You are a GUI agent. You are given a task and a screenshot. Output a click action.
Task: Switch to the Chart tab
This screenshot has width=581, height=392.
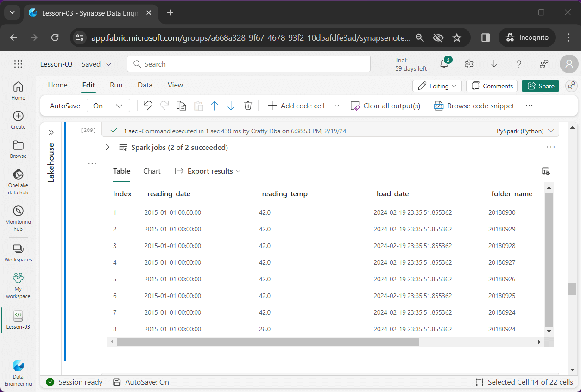[x=152, y=171]
